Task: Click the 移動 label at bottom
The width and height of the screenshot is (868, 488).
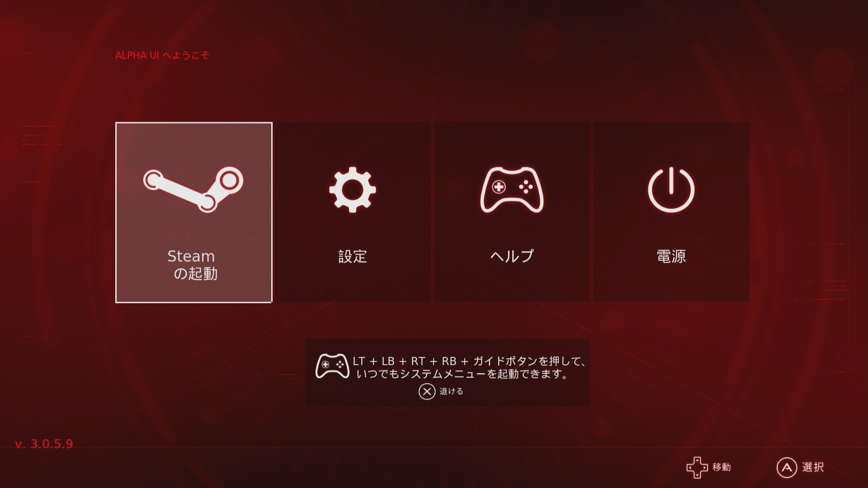Action: click(x=722, y=467)
